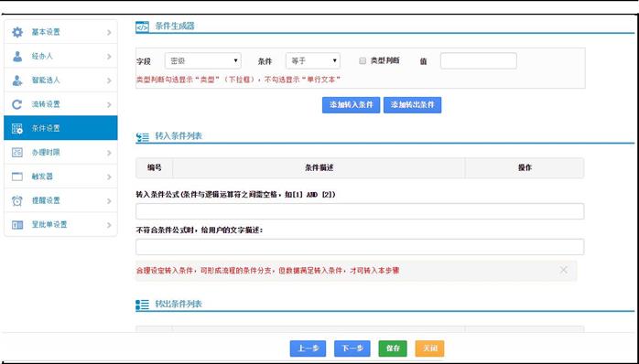
Task: Click the 添加转出条件 button
Action: pos(412,104)
